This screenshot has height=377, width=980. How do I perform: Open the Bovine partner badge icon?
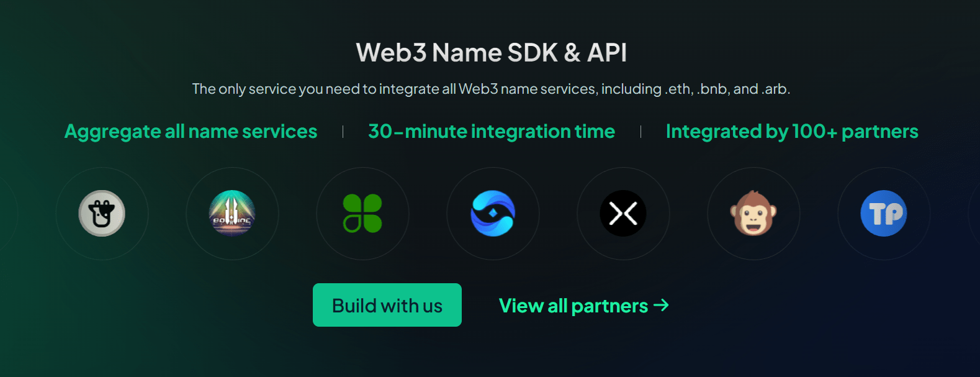click(232, 213)
